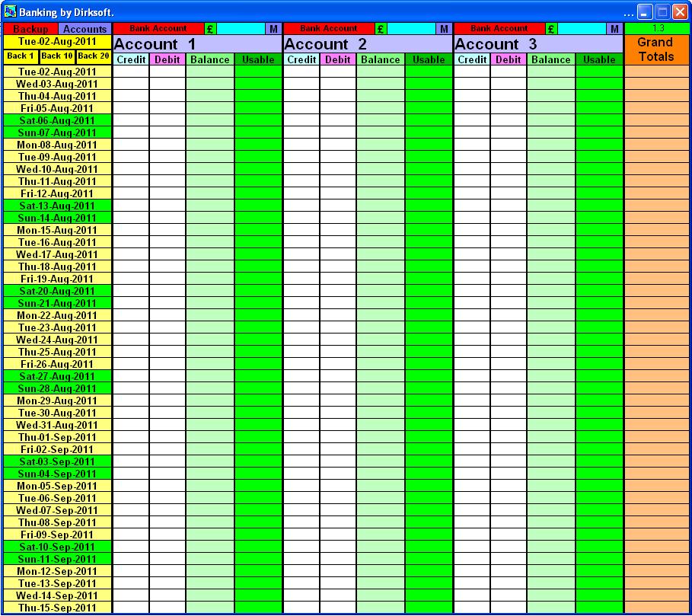Select the Fri-09-Sep-2011 date row
This screenshot has width=692, height=616.
tap(57, 535)
